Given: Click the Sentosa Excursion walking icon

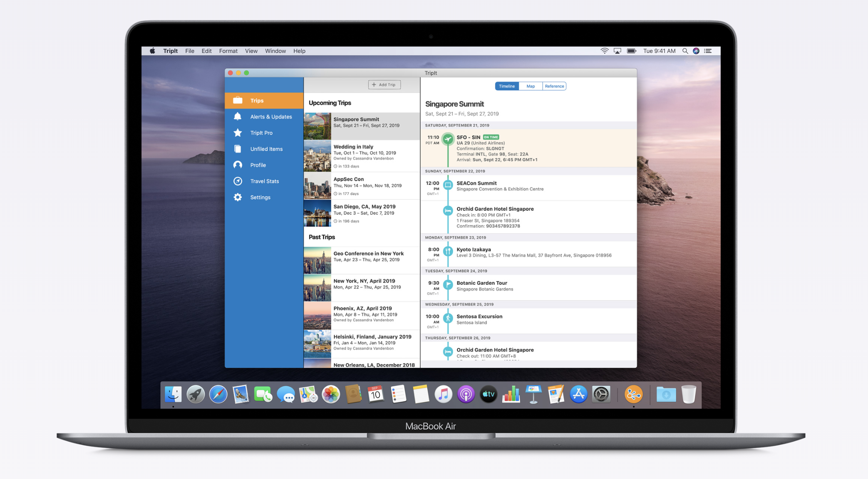Looking at the screenshot, I should click(448, 318).
